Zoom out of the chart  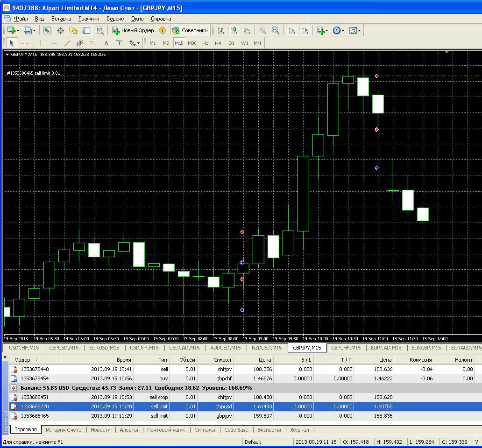click(276, 30)
